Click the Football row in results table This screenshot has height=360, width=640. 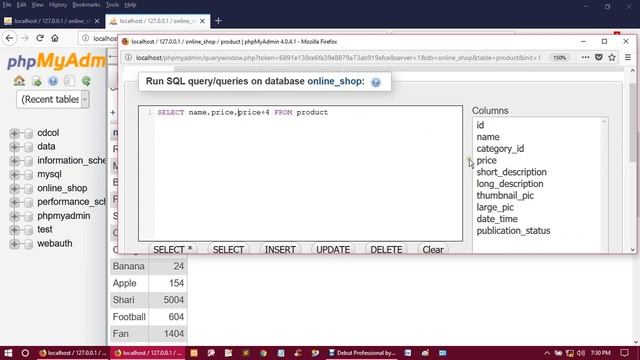(149, 317)
